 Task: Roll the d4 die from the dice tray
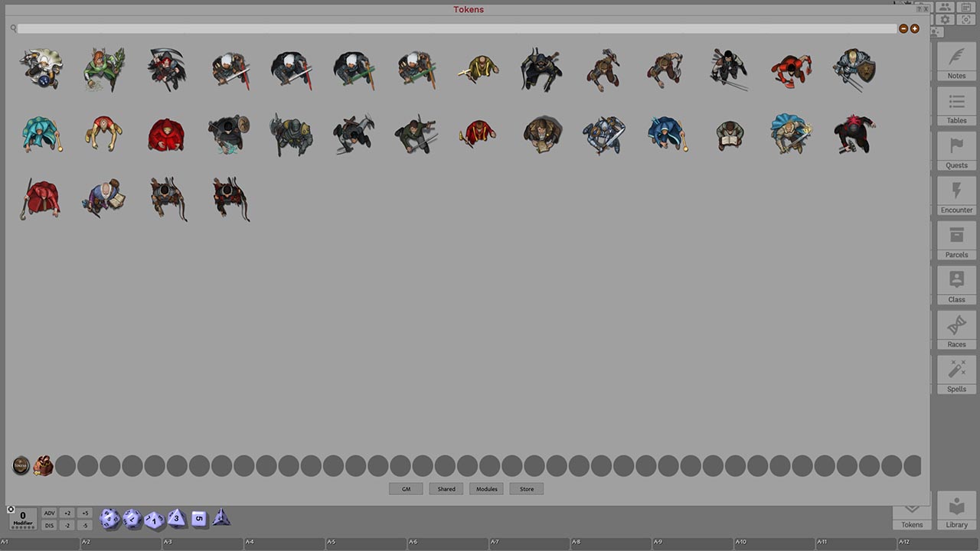tap(221, 519)
